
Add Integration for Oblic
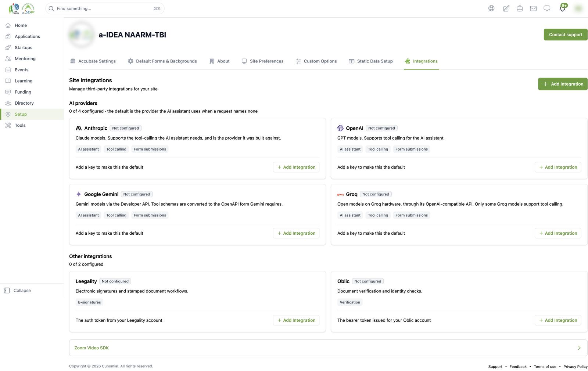tap(558, 320)
